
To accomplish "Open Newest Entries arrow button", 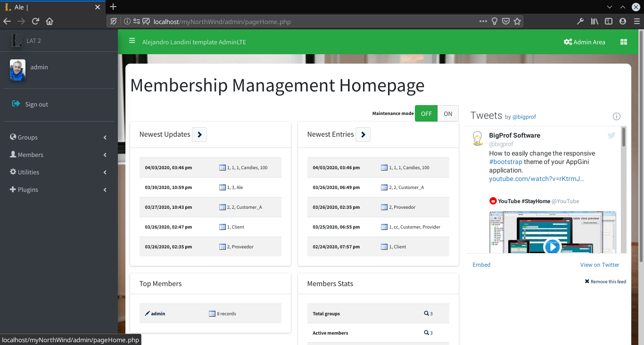I will (363, 134).
